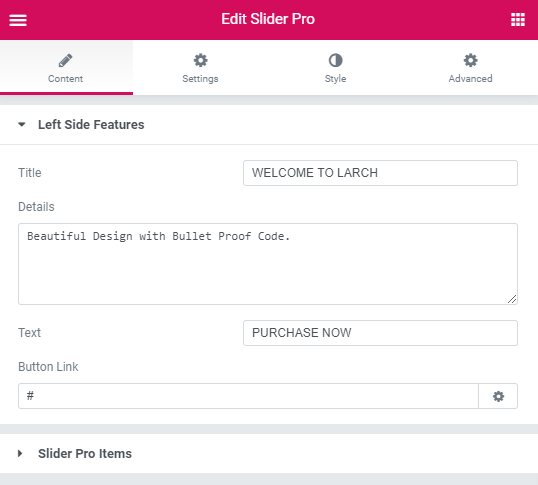Open Button Link options gear
The width and height of the screenshot is (538, 485).
(x=498, y=396)
